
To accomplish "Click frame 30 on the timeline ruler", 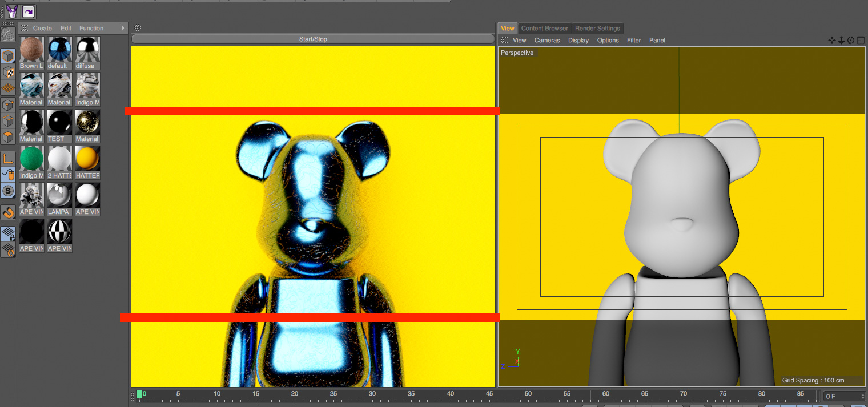I will point(372,394).
